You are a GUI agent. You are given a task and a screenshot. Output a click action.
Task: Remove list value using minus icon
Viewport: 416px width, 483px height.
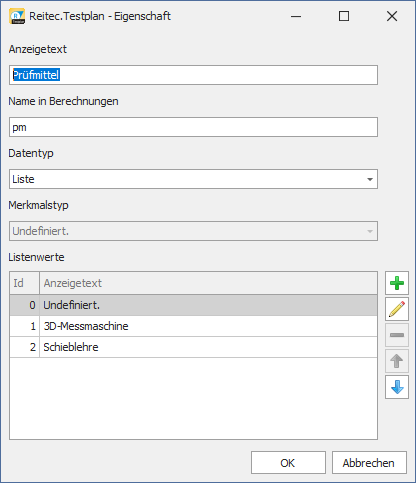397,335
